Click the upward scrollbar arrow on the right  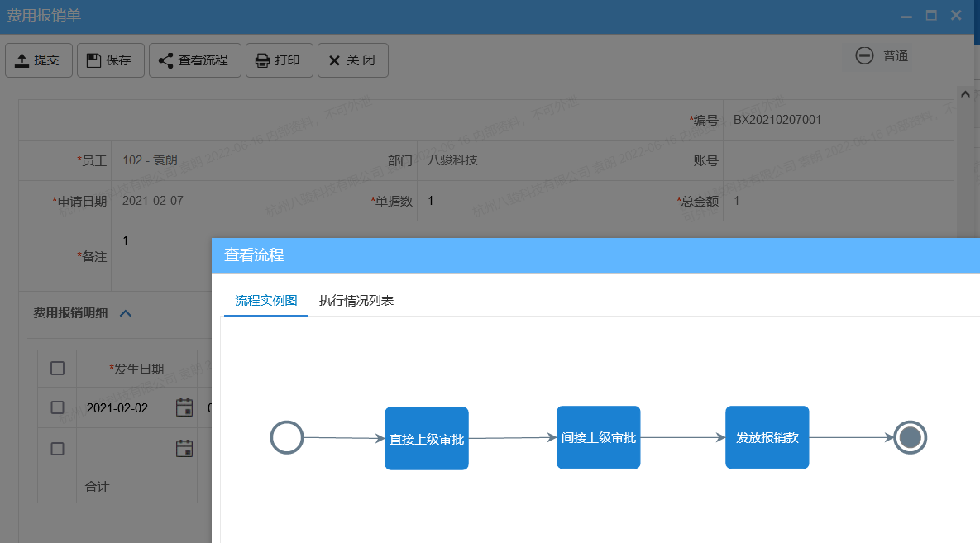point(964,93)
